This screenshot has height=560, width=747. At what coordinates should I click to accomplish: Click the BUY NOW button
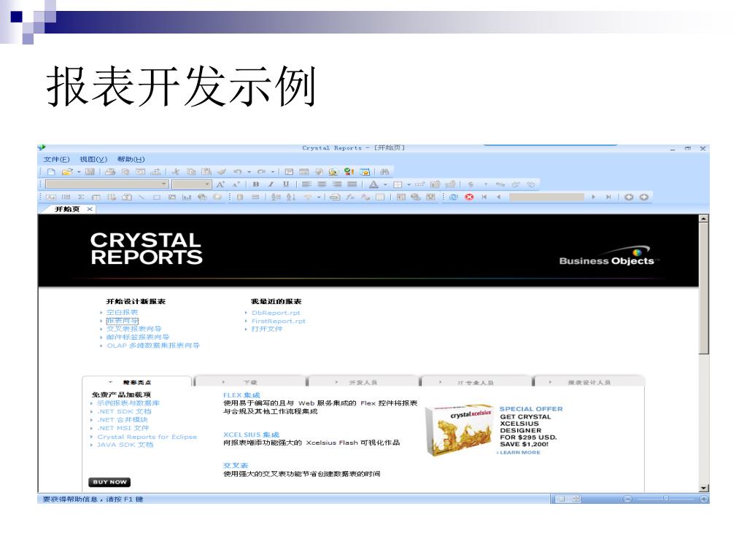pyautogui.click(x=109, y=482)
